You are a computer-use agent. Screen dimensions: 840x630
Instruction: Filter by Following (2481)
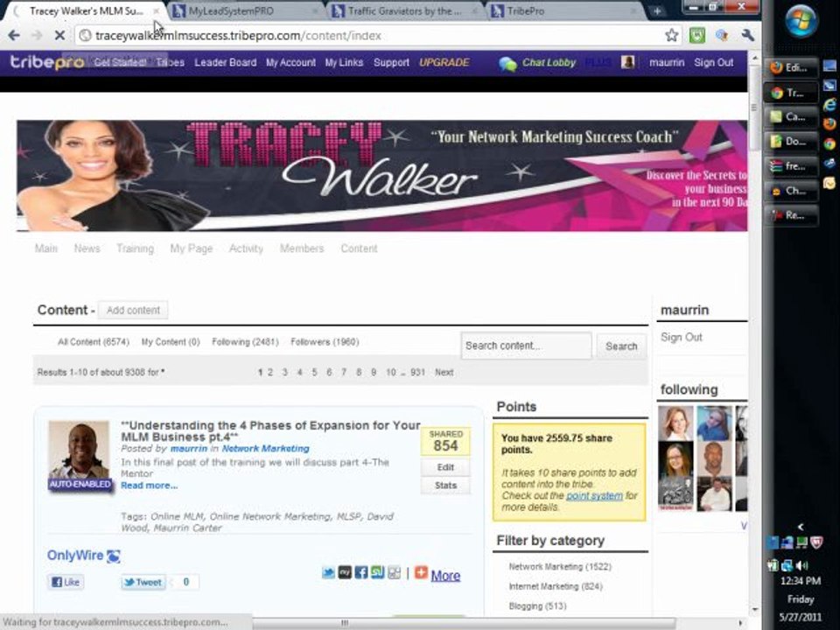click(245, 342)
